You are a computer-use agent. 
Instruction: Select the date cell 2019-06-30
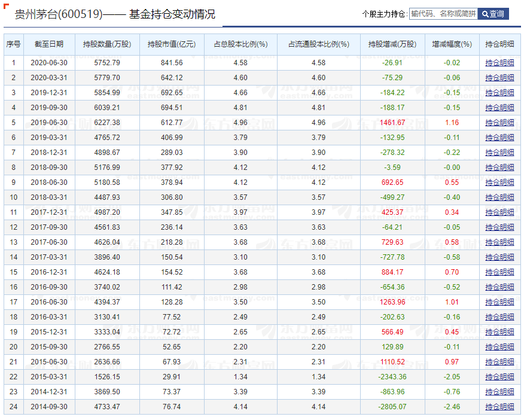tap(49, 123)
